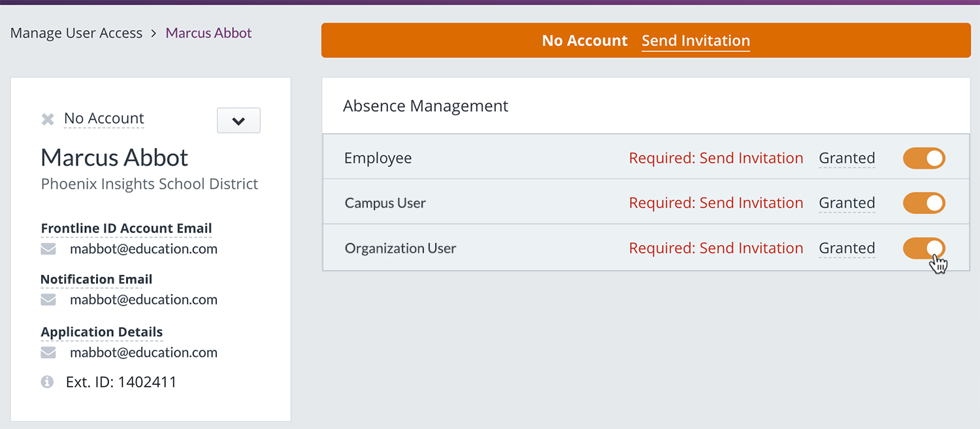980x429 pixels.
Task: Click the No Account status link
Action: click(x=104, y=119)
